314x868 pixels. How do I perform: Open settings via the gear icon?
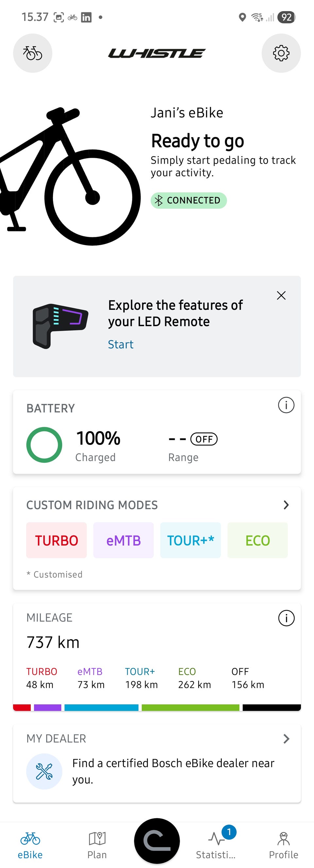click(x=281, y=53)
